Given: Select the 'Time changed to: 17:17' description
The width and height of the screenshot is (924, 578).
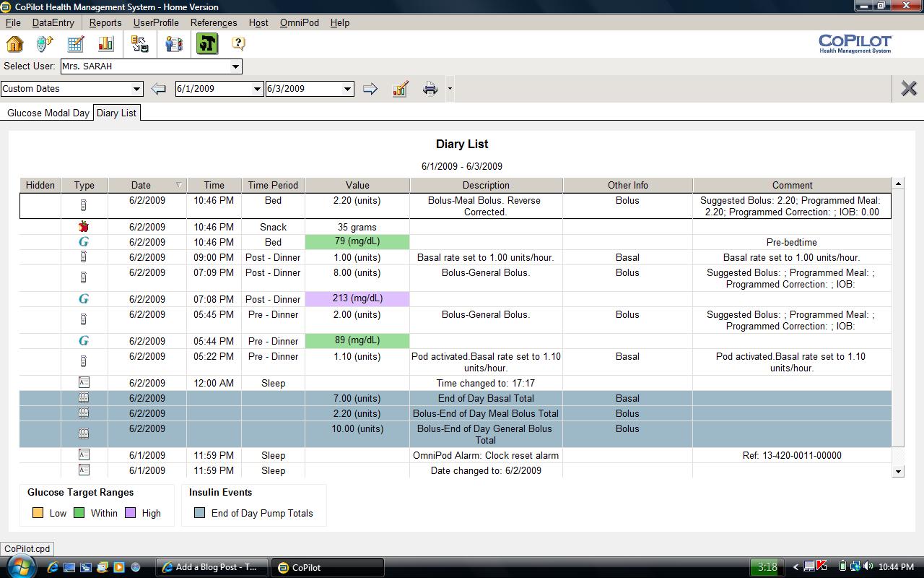Looking at the screenshot, I should point(486,383).
